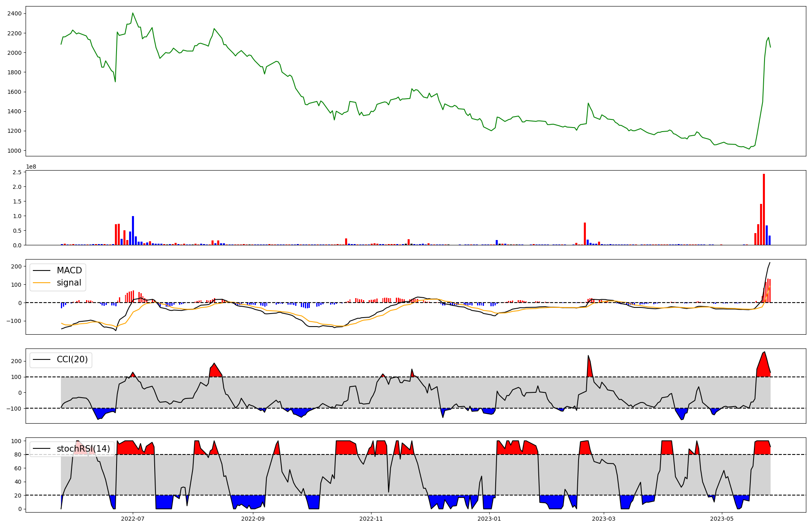This screenshot has width=812, height=528.
Task: Select the 2023-01 x-axis date label
Action: [489, 519]
